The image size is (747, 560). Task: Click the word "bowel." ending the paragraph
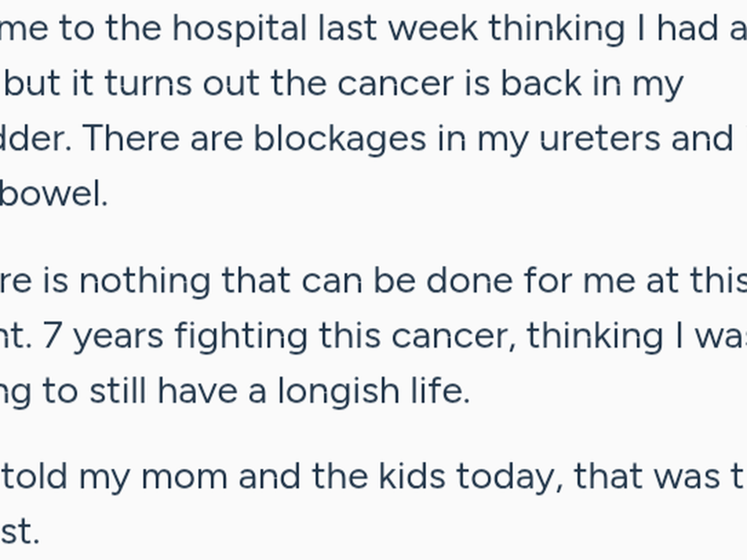54,195
